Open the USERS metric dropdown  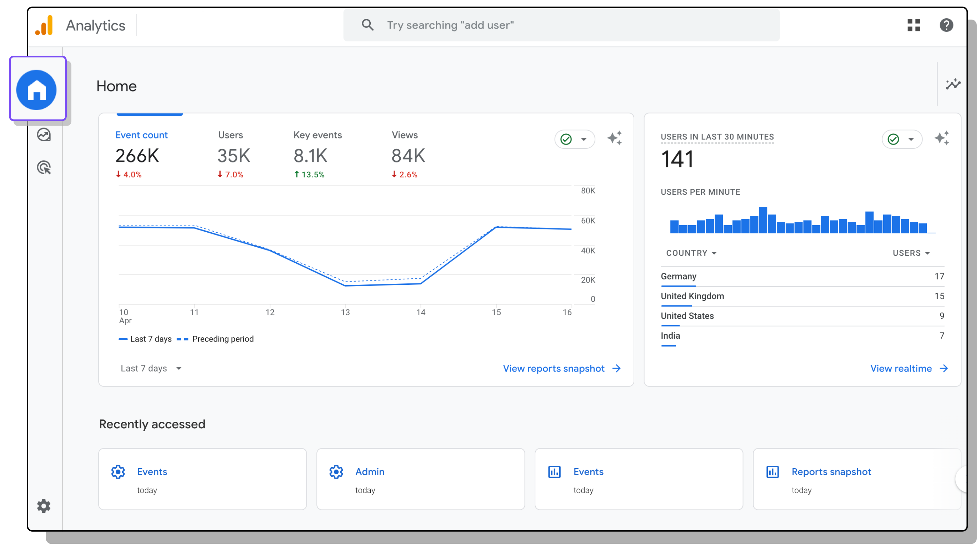coord(910,253)
